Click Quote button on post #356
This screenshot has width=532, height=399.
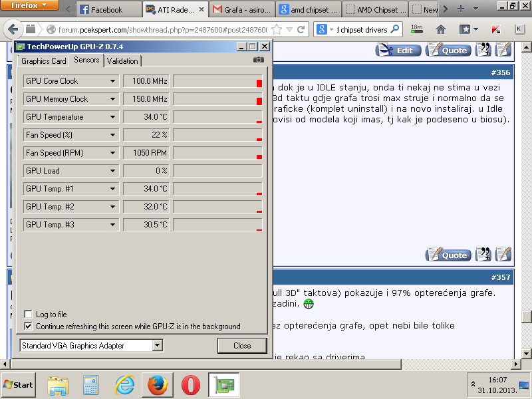tap(448, 255)
